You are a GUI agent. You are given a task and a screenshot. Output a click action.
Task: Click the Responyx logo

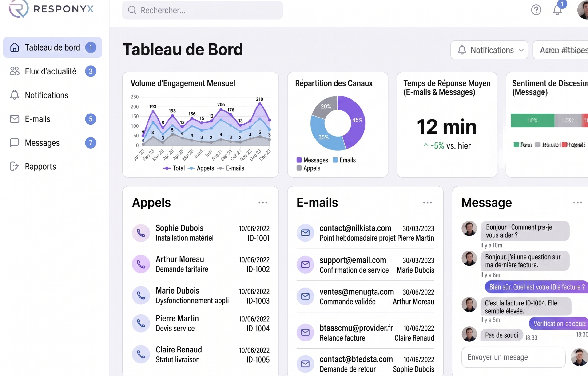point(51,9)
